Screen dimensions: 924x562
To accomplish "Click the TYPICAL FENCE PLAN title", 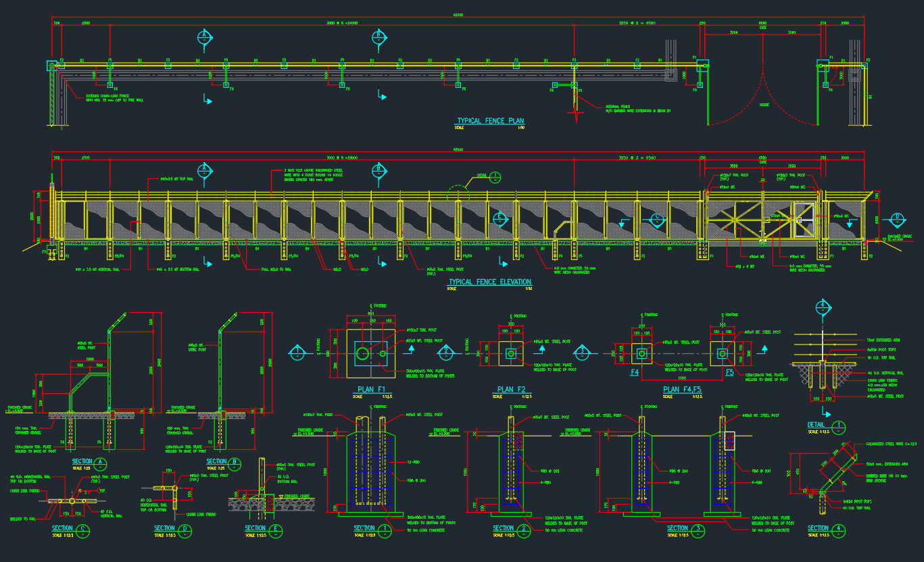I will coord(491,122).
